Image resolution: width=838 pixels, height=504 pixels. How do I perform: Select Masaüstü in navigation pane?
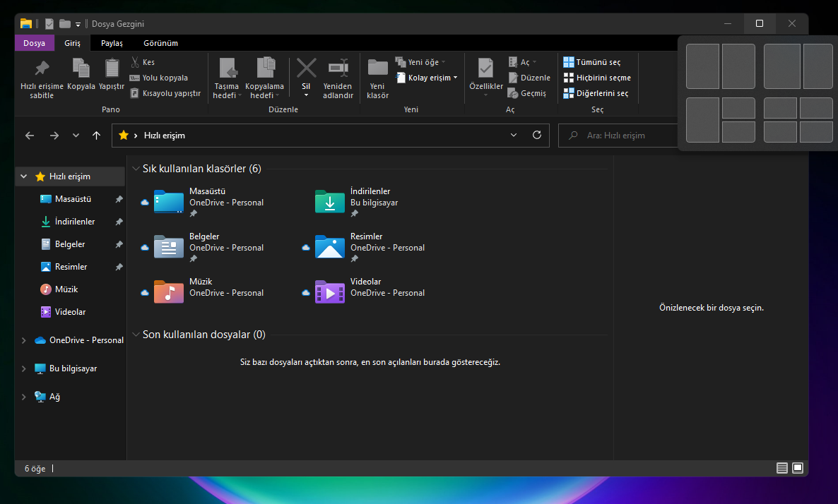[73, 198]
